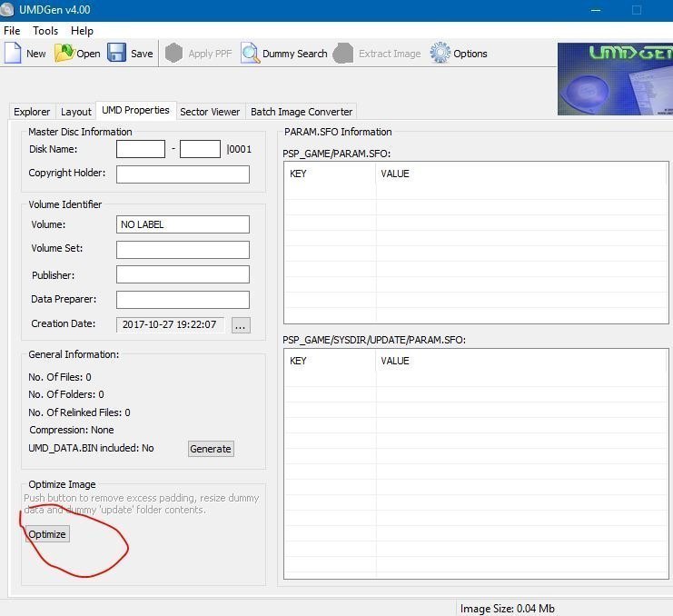Save the image with the floppy icon

(116, 54)
